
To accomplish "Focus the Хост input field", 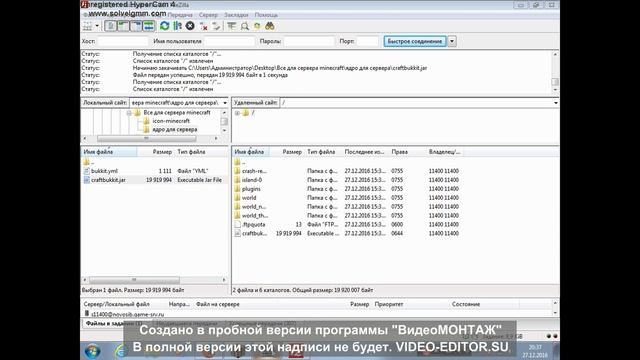I will pos(123,41).
